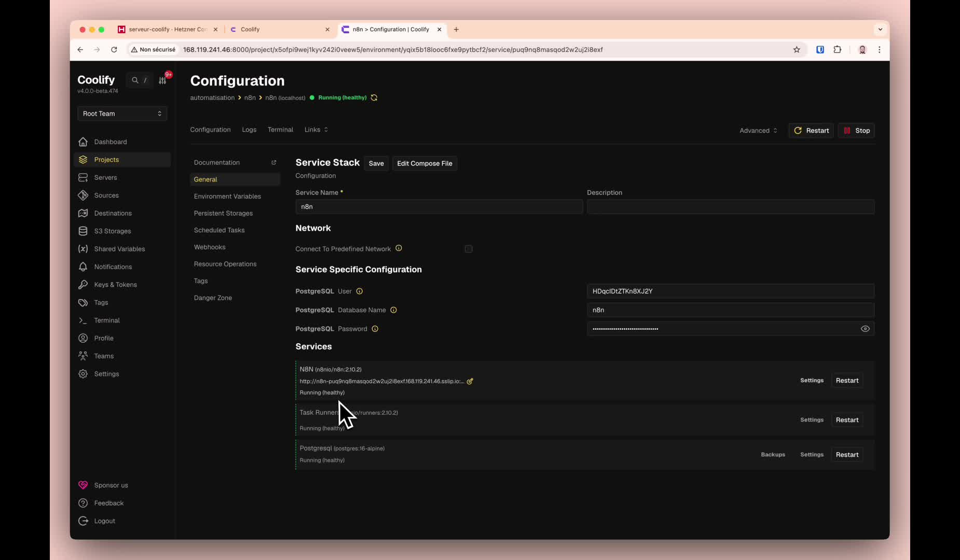Show info for Connect To Predefined Network

coord(399,248)
